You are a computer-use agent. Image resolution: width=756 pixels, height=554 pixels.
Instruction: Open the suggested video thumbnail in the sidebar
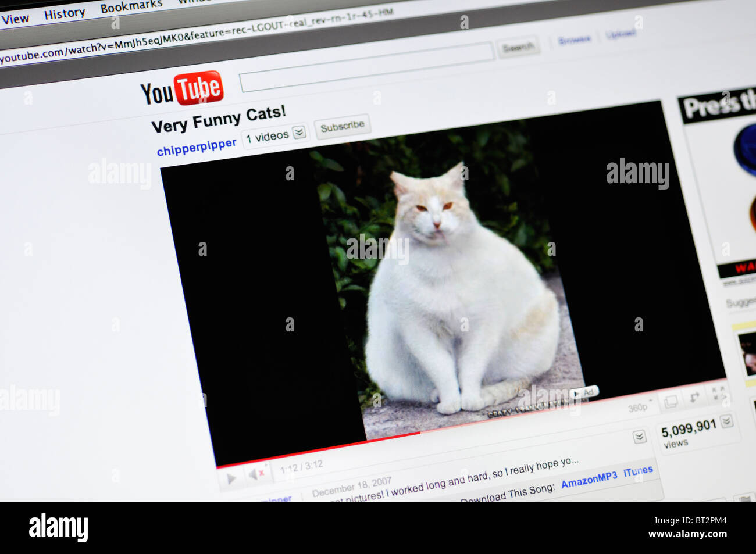[747, 353]
